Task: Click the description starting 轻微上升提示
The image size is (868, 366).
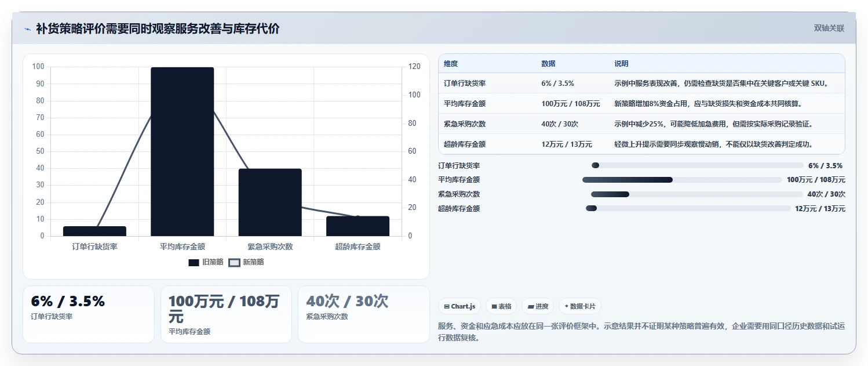Action: point(714,144)
